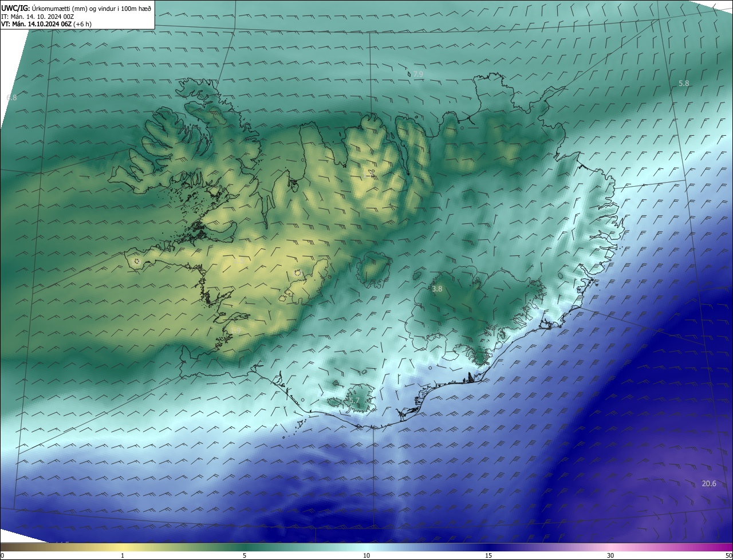Click the 3.8 value label on the map

click(437, 289)
